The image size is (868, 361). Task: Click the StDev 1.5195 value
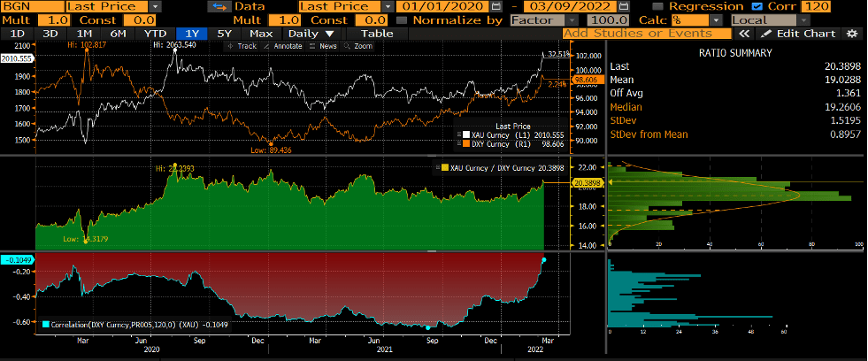(x=845, y=120)
